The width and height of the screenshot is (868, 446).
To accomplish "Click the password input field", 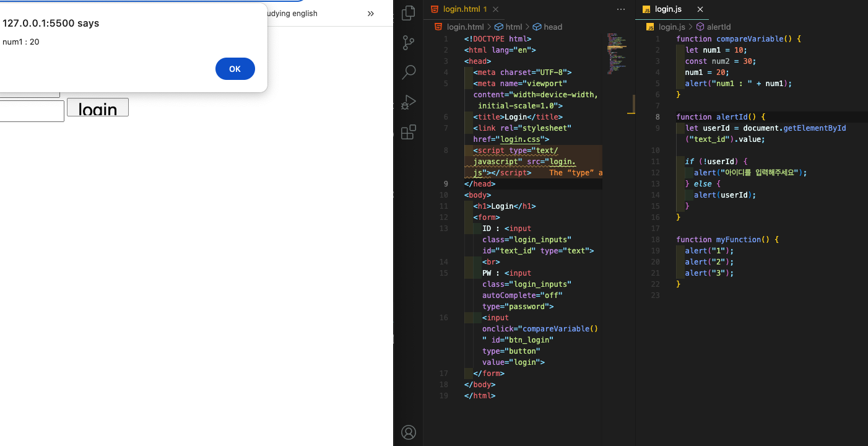I will click(x=32, y=111).
